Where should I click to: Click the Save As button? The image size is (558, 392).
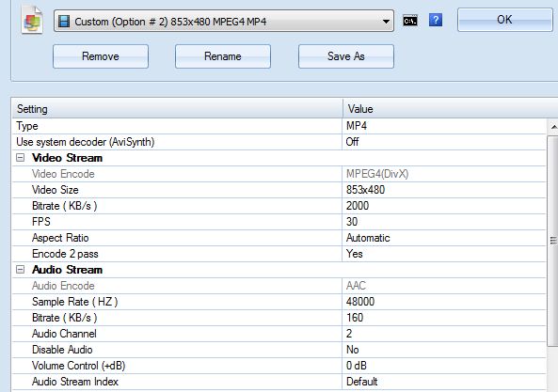coord(346,56)
